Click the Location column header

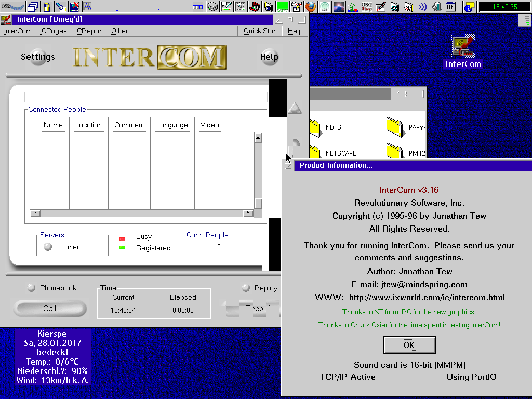coord(88,125)
